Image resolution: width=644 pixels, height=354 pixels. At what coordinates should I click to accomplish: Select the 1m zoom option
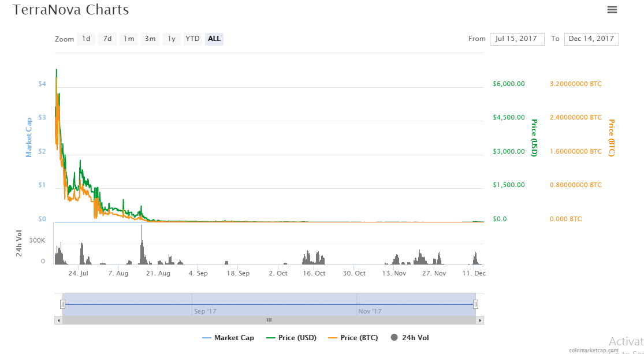[x=129, y=39]
